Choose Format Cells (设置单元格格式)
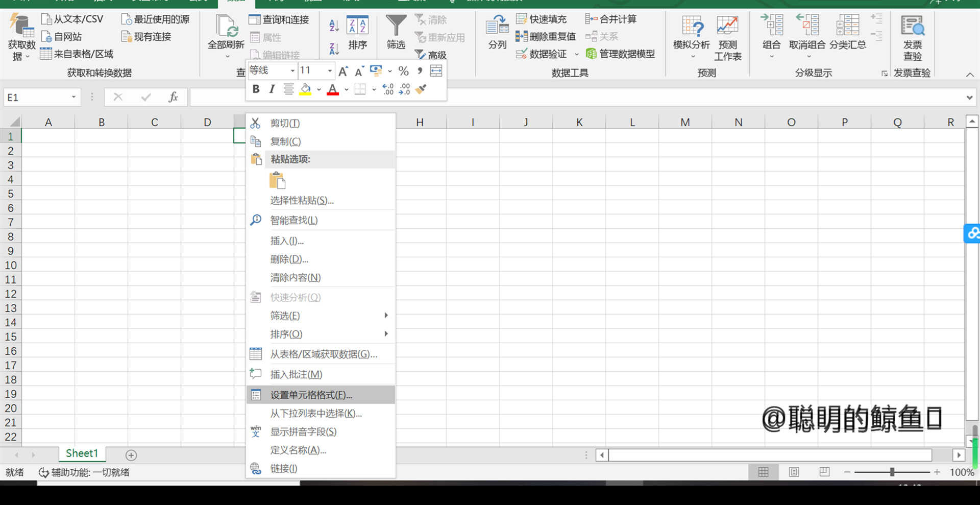 click(321, 395)
